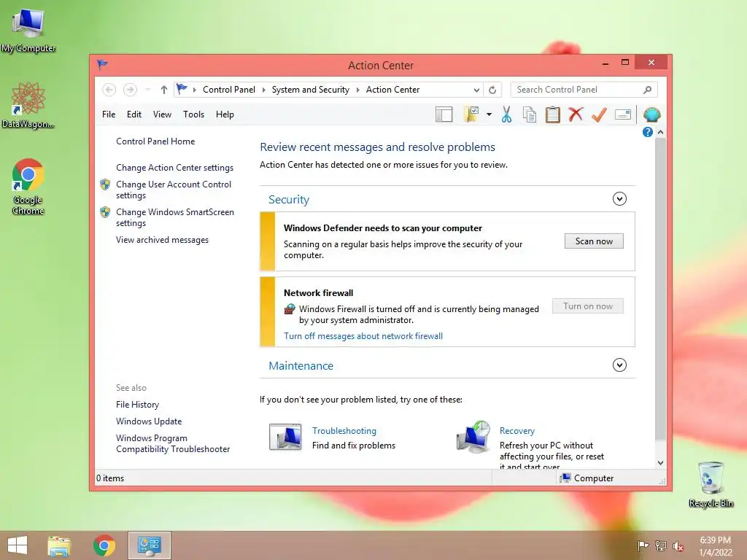
Task: Click the network tray icon
Action: pyautogui.click(x=661, y=546)
